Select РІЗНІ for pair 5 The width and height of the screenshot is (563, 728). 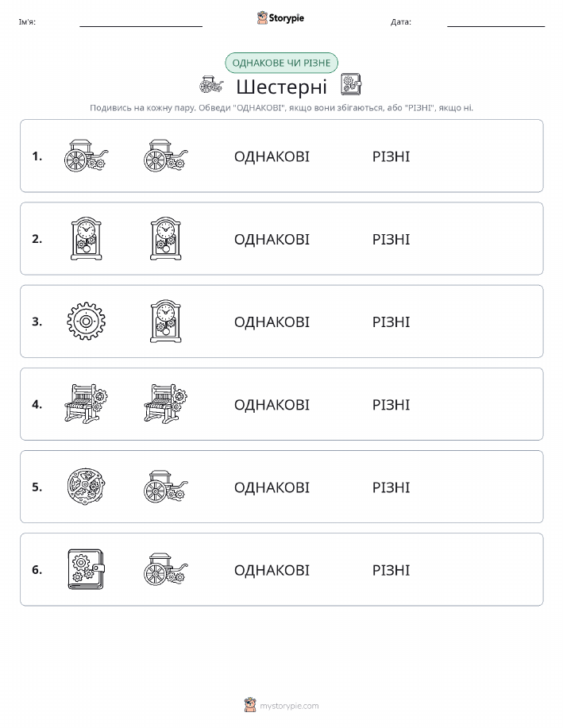(x=391, y=487)
